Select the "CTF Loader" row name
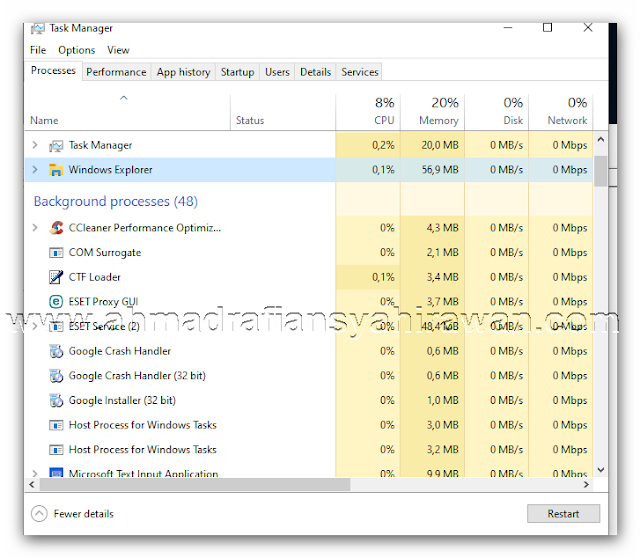Viewport: 640px width, 558px height. 95,277
